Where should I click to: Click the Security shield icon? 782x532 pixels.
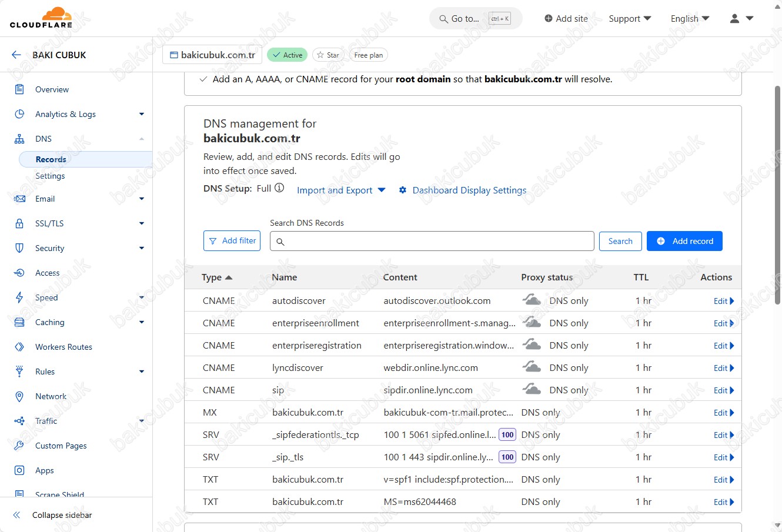pyautogui.click(x=19, y=248)
